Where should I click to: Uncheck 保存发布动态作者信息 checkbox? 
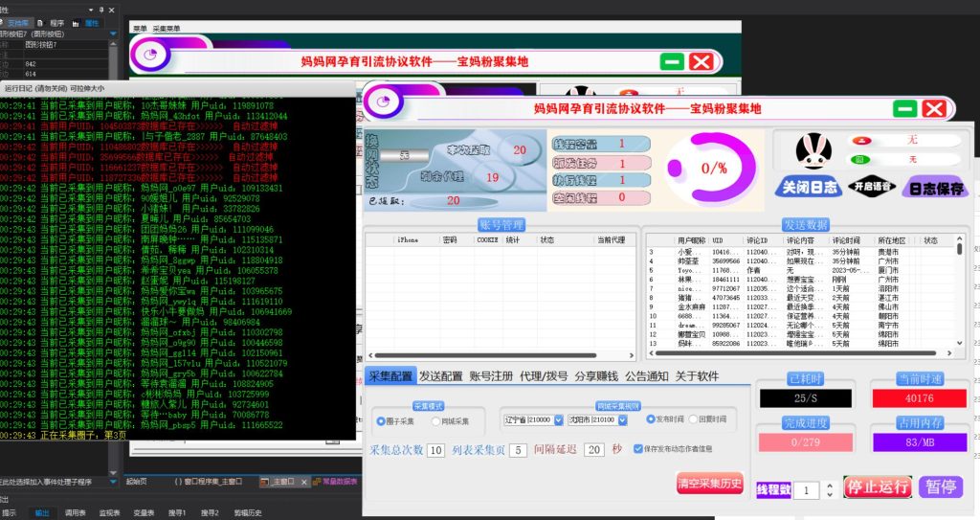pos(638,448)
